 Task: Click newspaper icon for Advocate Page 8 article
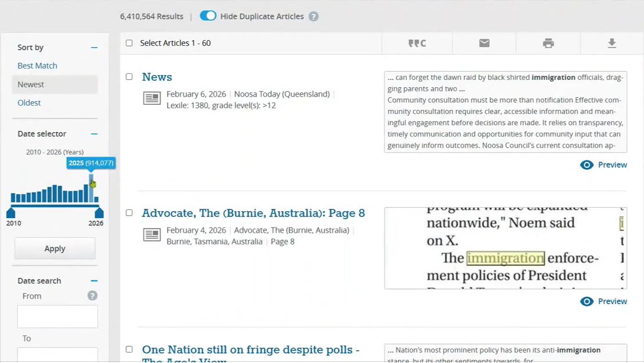(x=152, y=235)
